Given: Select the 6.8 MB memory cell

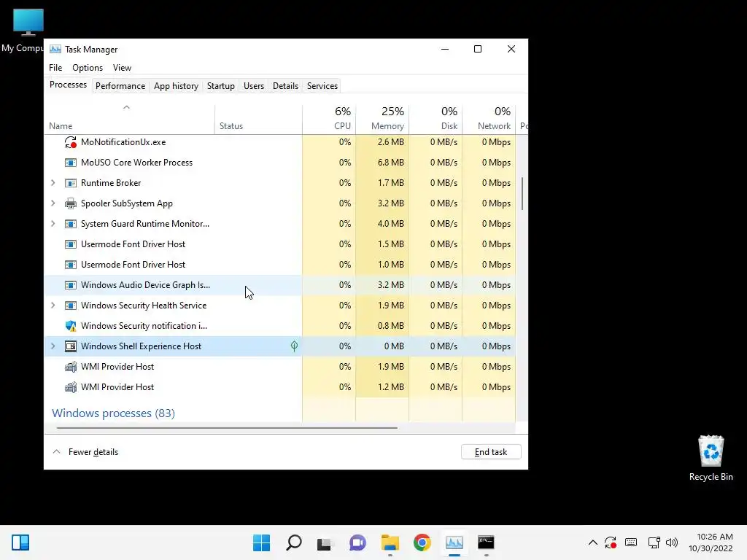Looking at the screenshot, I should pos(382,163).
